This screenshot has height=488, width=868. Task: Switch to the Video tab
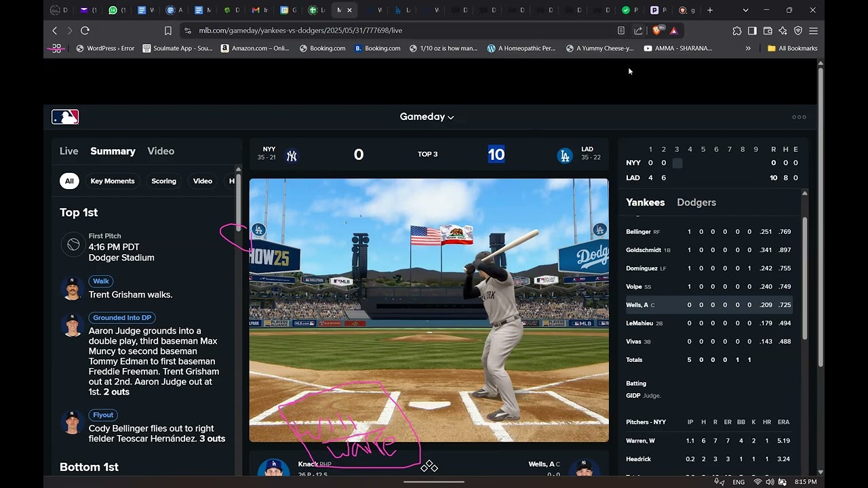(x=161, y=151)
